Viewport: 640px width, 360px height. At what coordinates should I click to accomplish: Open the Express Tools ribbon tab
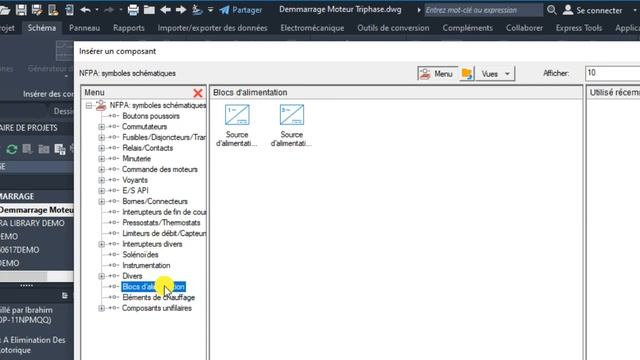[578, 28]
